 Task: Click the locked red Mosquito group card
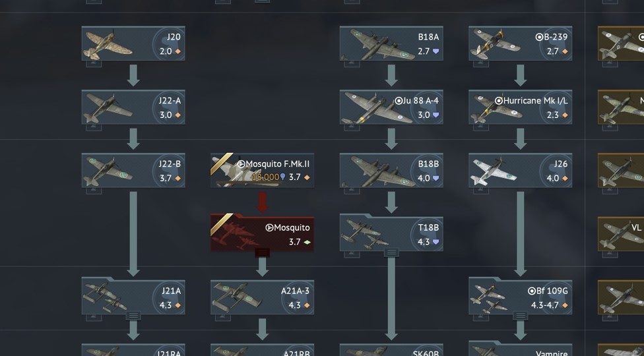tap(262, 234)
